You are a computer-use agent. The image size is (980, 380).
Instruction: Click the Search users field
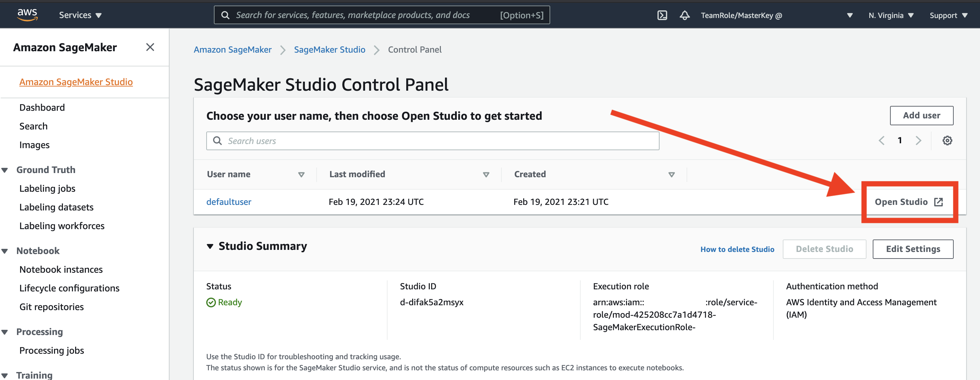(x=432, y=141)
